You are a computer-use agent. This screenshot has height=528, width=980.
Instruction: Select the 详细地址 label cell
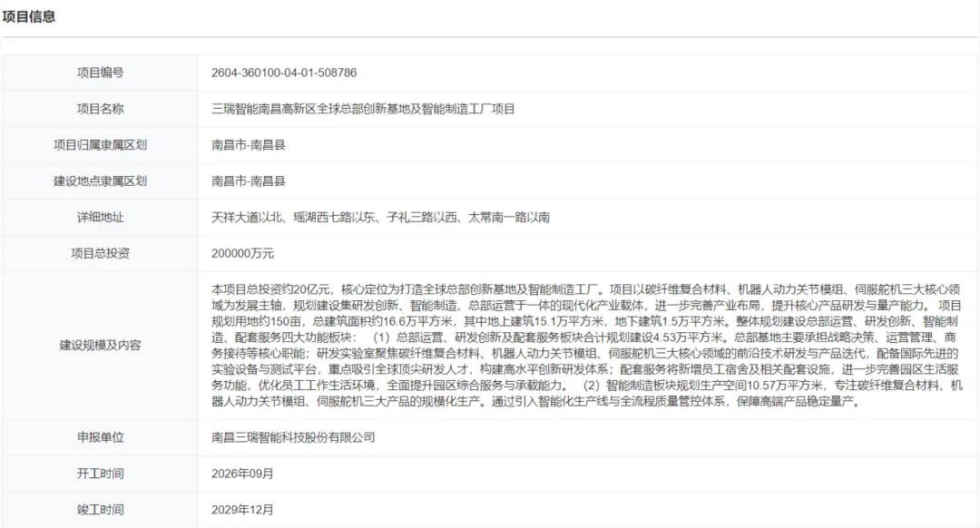click(100, 218)
